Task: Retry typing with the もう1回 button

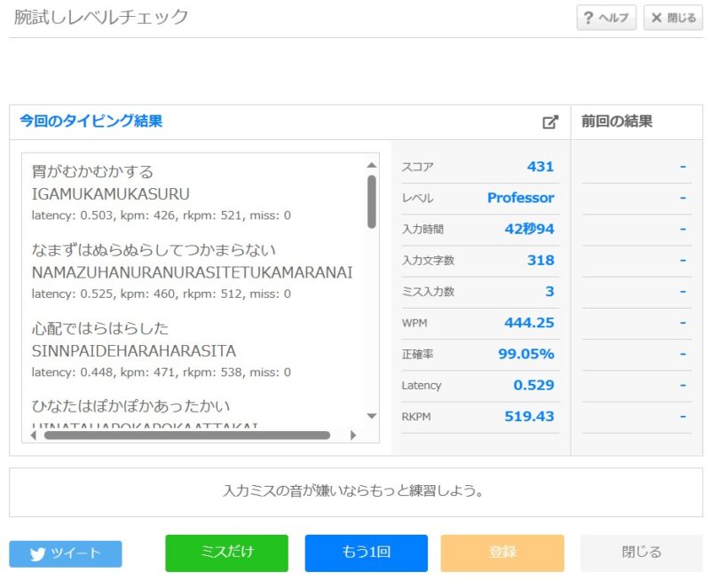Action: (367, 553)
